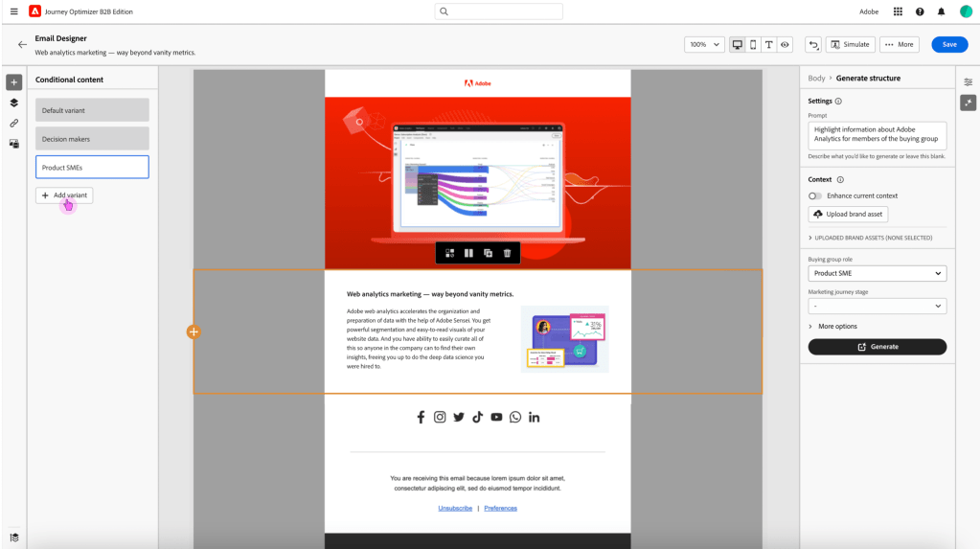
Task: Open the notifications bell
Action: coord(942,11)
